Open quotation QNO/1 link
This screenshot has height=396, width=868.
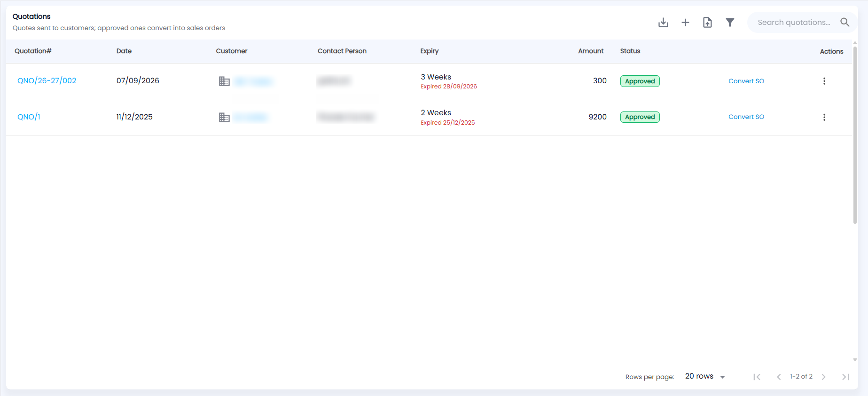[x=29, y=117]
